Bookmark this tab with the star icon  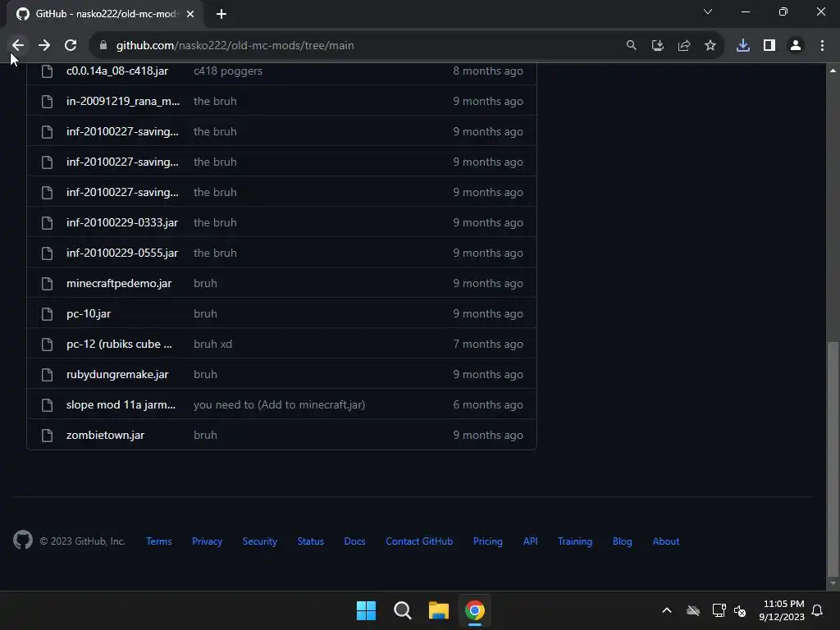coord(710,46)
